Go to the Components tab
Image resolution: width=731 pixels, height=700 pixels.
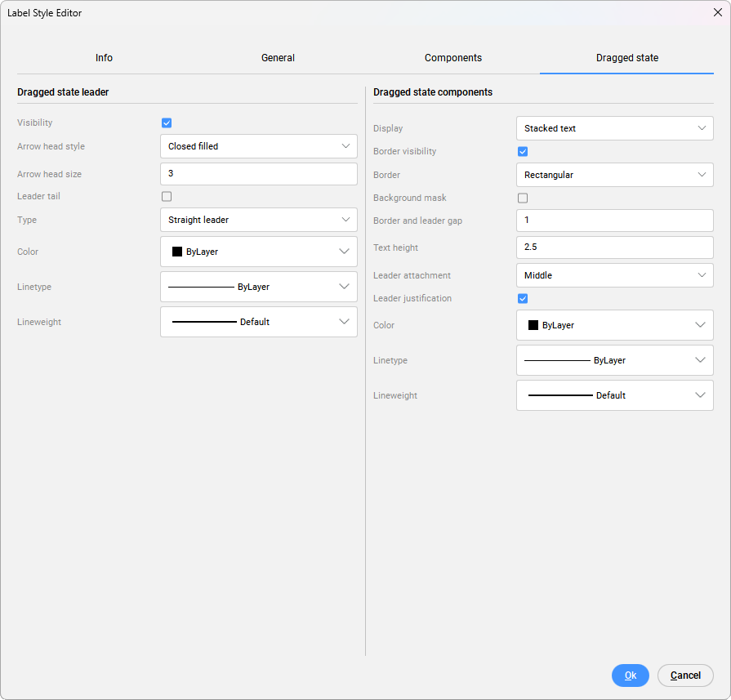point(452,58)
